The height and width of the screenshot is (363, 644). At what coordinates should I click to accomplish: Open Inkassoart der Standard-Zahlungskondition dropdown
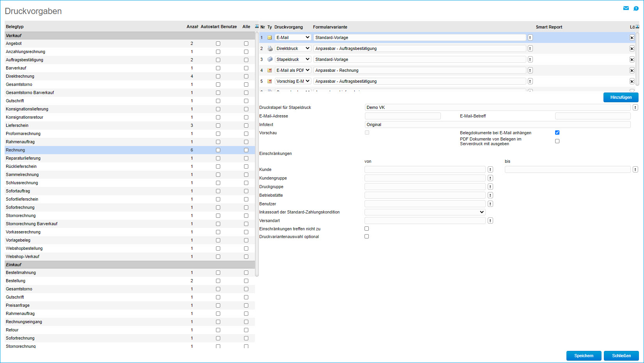coord(425,212)
